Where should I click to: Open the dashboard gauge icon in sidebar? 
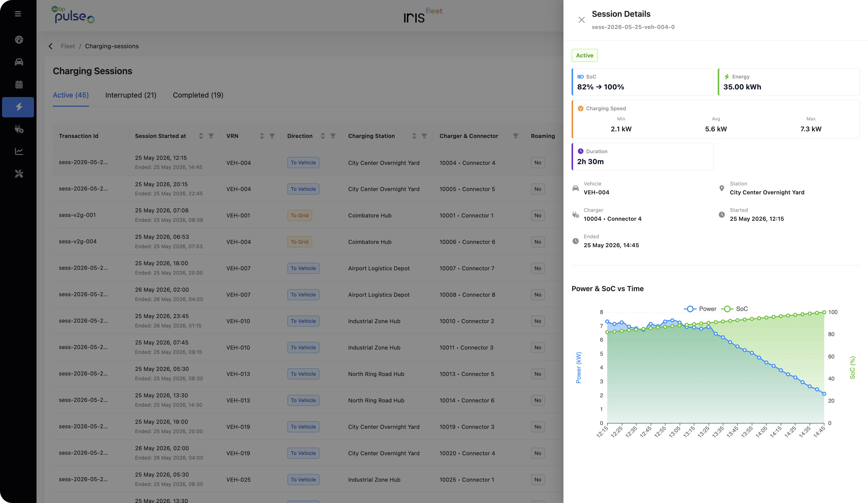(19, 40)
